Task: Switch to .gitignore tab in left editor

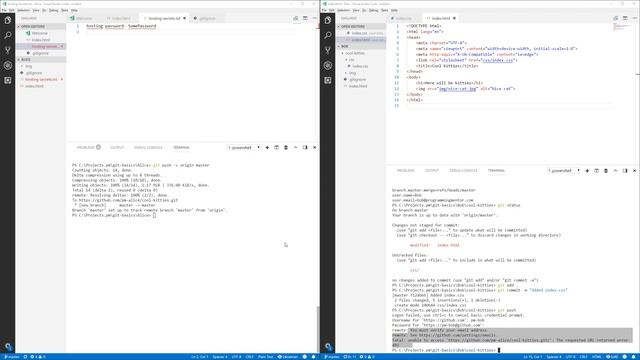Action: (x=205, y=18)
